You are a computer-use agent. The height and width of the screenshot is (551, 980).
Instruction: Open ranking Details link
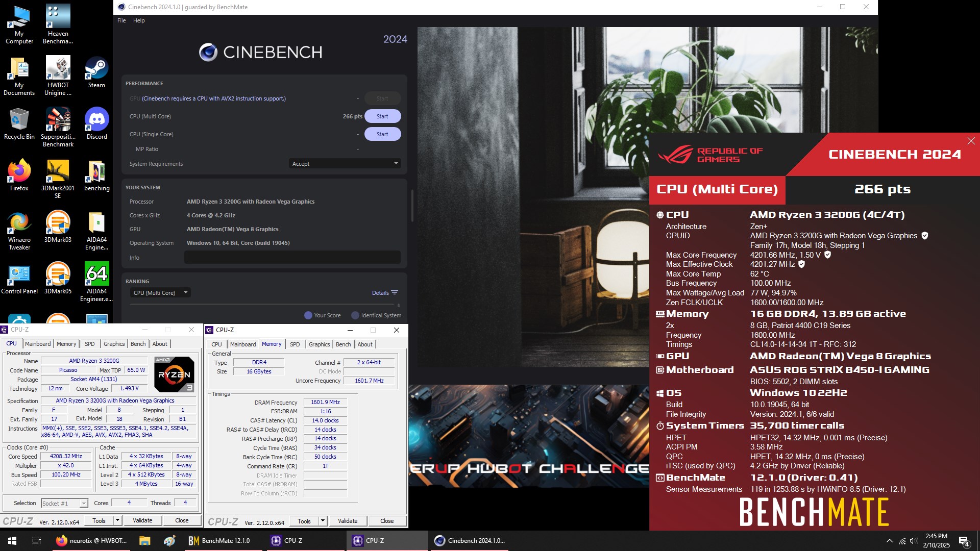[x=385, y=293]
